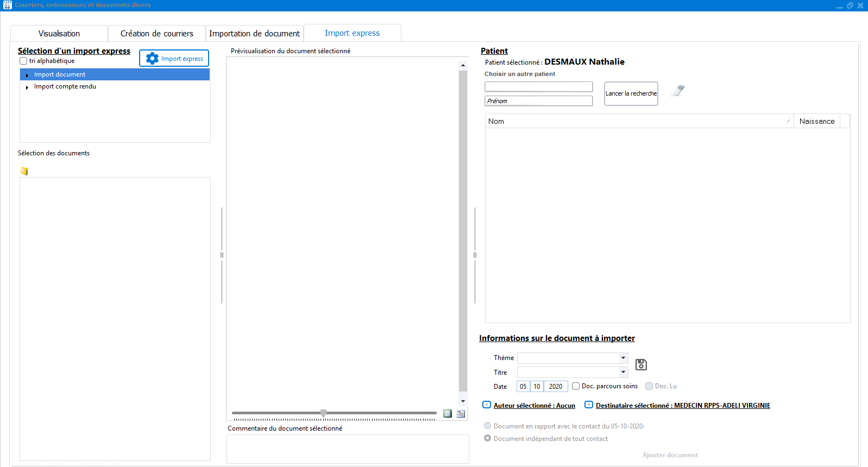Open the Thème dropdown list

[x=623, y=358]
